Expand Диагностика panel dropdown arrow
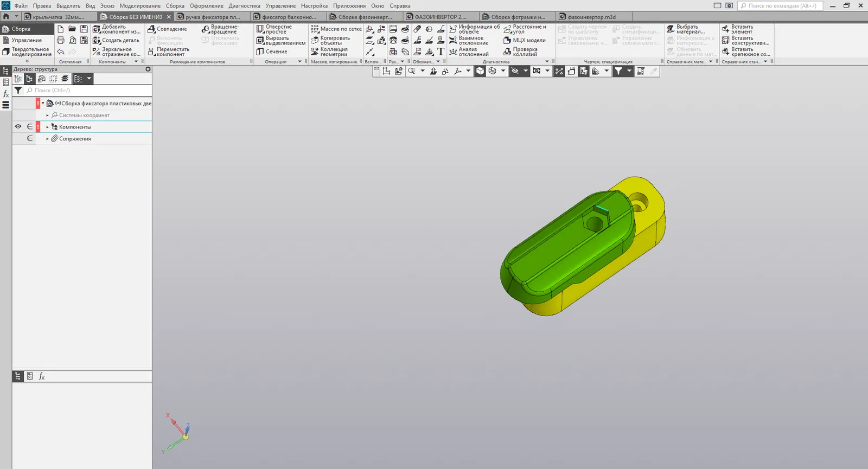Screen dimensions: 868x469 tap(547, 62)
